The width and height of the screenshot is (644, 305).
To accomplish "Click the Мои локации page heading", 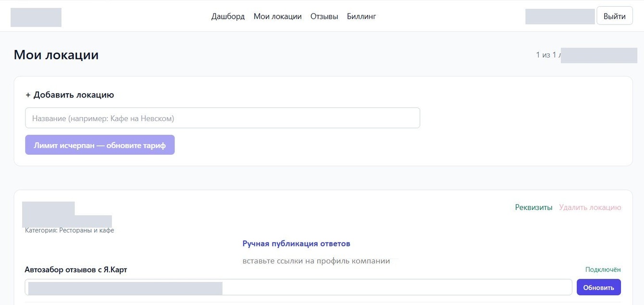I will click(x=56, y=55).
